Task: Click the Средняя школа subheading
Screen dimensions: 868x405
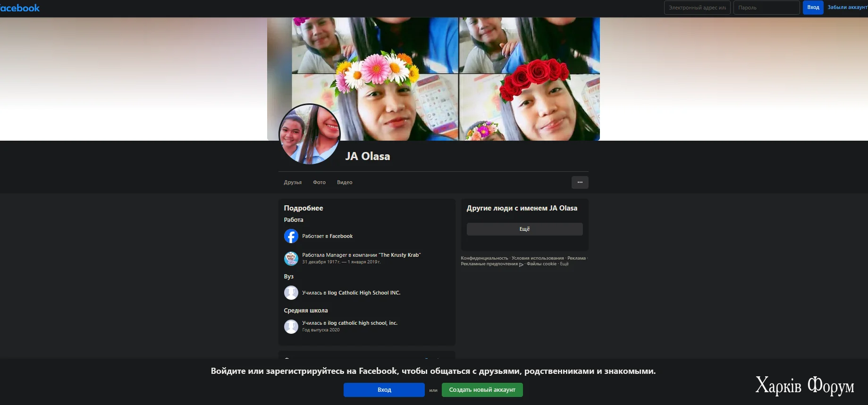Action: pyautogui.click(x=305, y=311)
